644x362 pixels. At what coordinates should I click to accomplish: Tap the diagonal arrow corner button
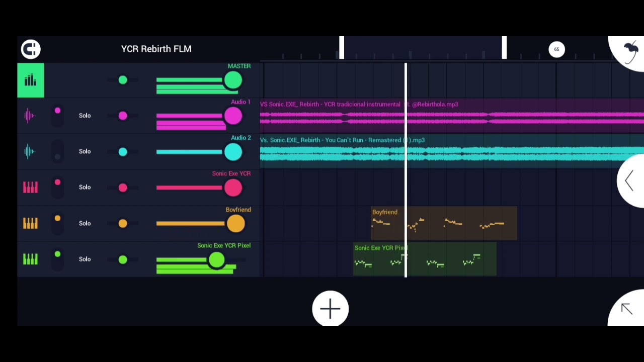coord(627,308)
